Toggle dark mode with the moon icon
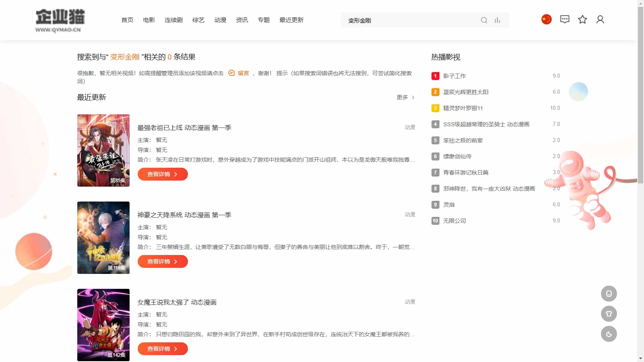Viewport: 644px width, 362px height. click(609, 334)
